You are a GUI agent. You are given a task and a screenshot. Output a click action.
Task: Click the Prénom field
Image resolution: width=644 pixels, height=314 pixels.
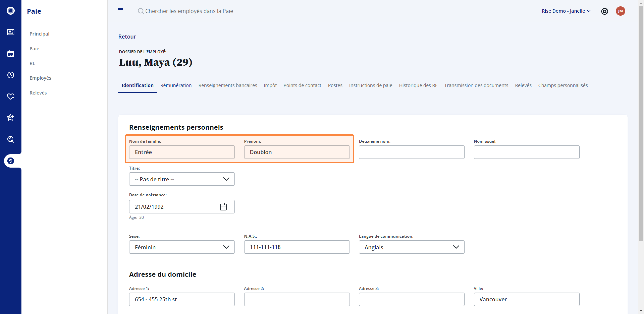297,152
